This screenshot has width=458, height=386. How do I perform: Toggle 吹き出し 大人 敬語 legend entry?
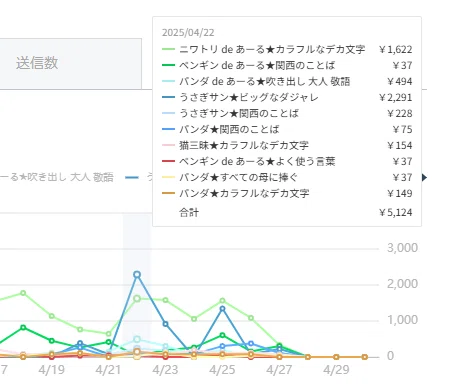(x=57, y=177)
